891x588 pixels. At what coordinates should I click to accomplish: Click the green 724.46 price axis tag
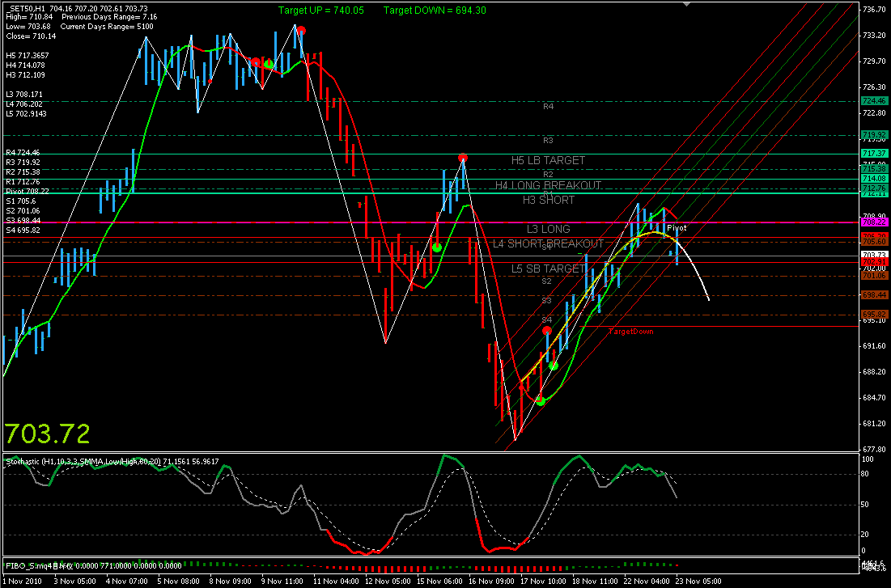pyautogui.click(x=874, y=101)
